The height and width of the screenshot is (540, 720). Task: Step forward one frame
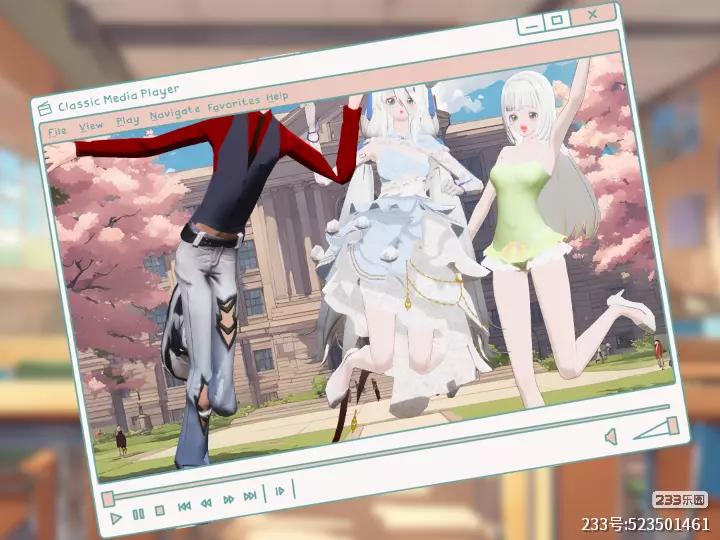coord(280,491)
